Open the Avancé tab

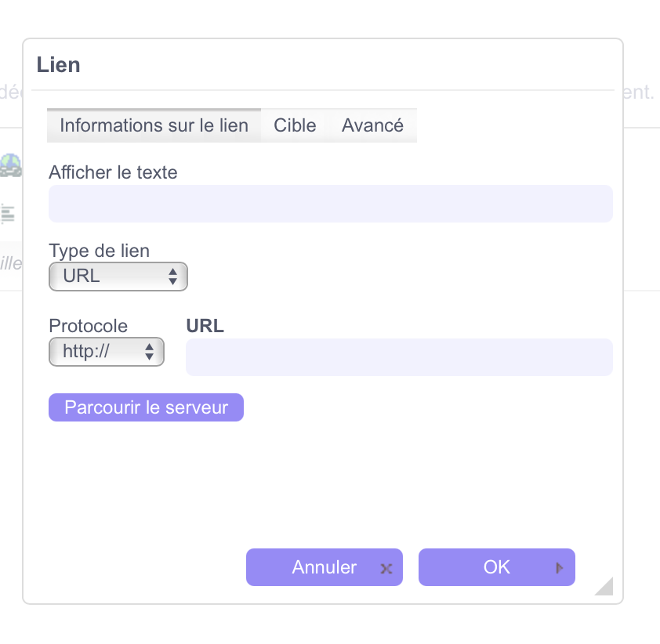click(372, 125)
